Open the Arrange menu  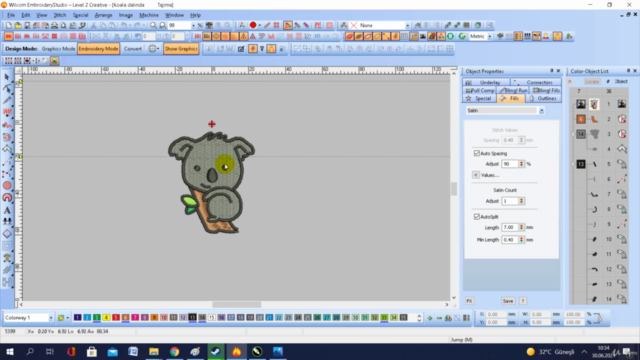click(103, 15)
